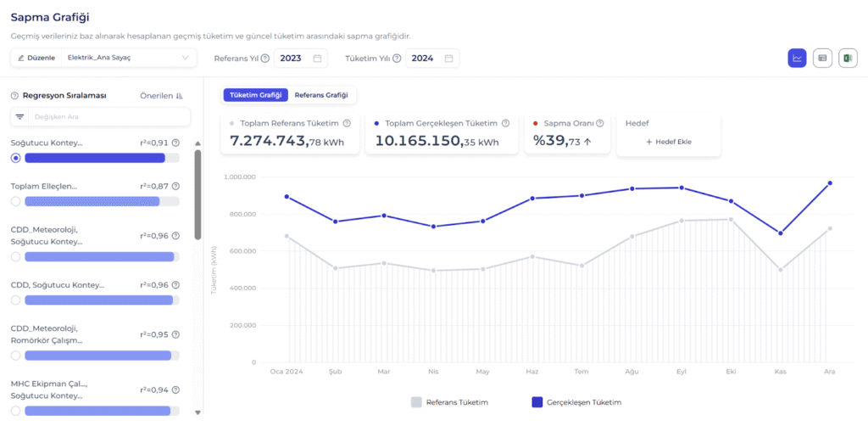This screenshot has height=426, width=868.
Task: Click the Değişken Ara search field
Action: click(x=106, y=117)
